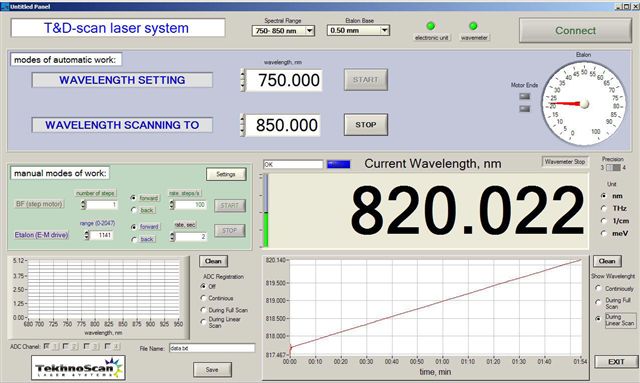Click the TeknoScan Laser Systems logo
The width and height of the screenshot is (640, 383).
(x=78, y=367)
